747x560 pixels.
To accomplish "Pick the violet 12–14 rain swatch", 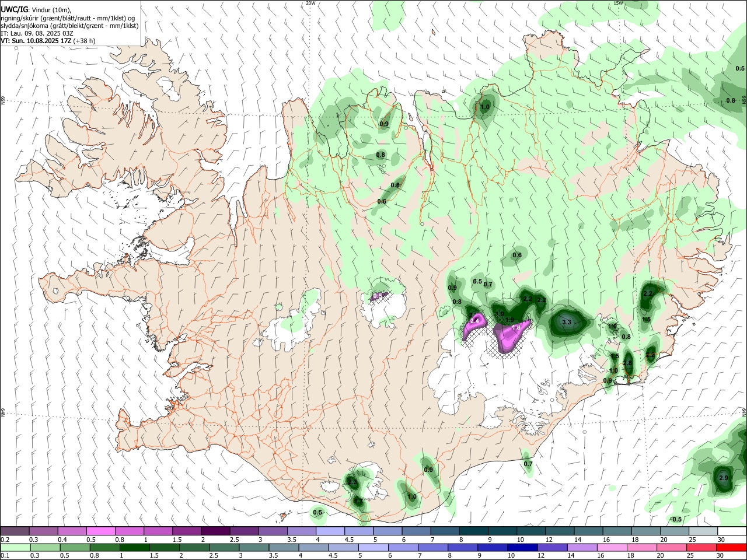I will coord(551,547).
